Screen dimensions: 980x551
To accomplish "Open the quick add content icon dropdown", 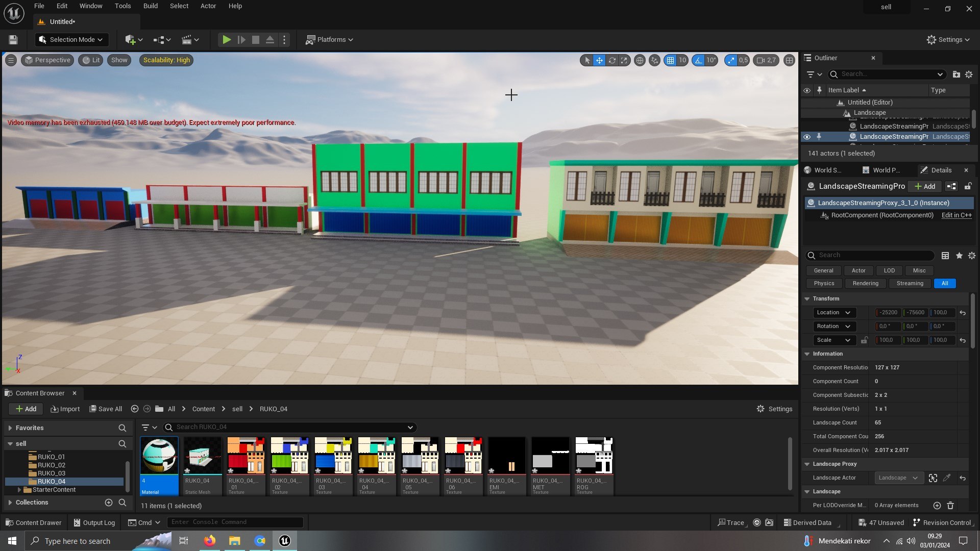I will [x=134, y=40].
